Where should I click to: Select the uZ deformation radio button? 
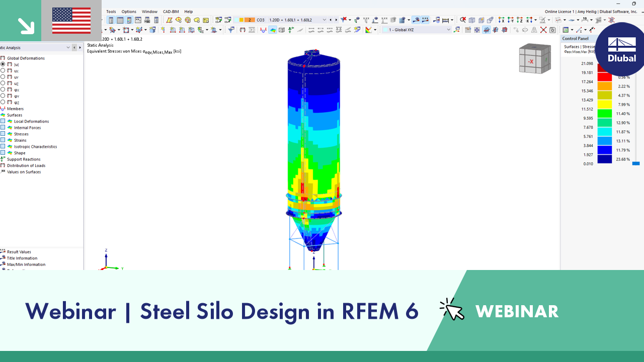coord(3,83)
